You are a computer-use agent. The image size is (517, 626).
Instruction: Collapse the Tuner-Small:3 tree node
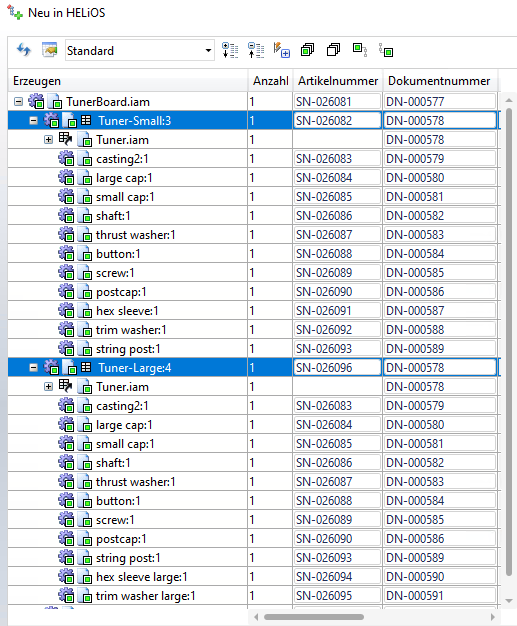point(34,121)
